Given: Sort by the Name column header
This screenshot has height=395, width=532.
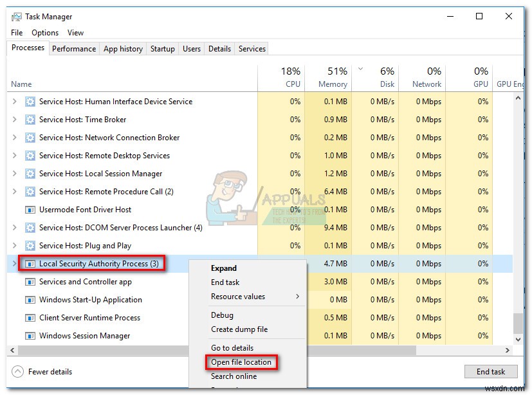Looking at the screenshot, I should coord(21,84).
